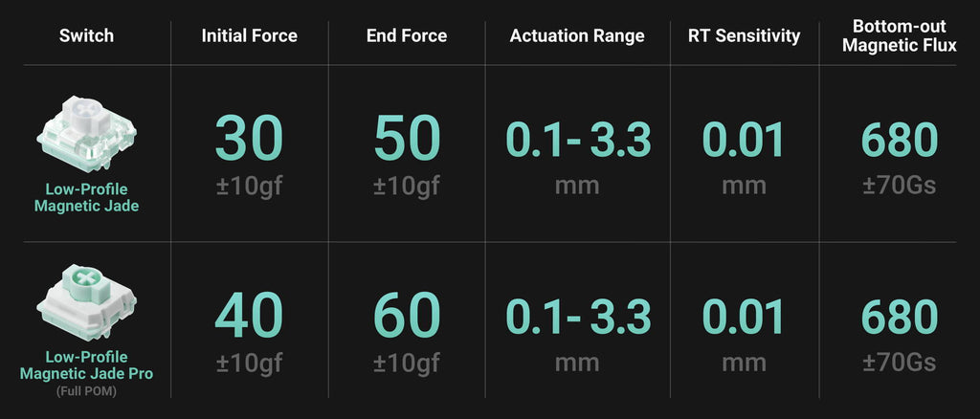980x419 pixels.
Task: Click the 40 initial force value
Action: [x=250, y=316]
